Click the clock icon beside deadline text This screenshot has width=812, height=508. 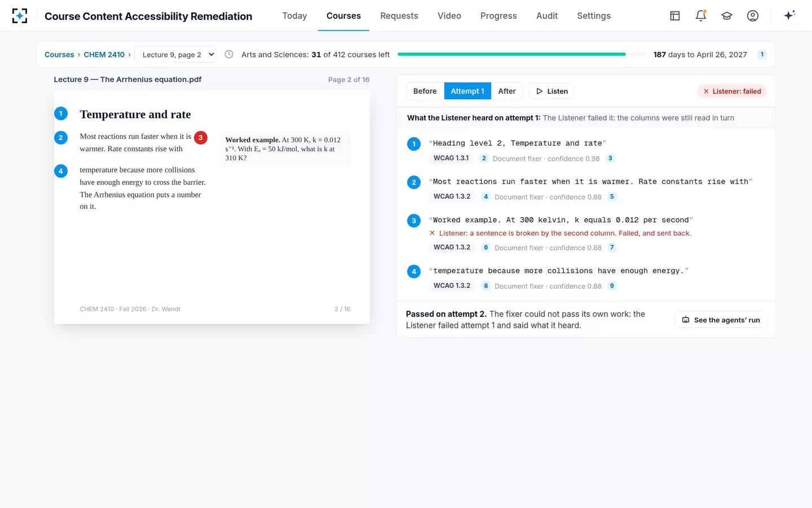click(229, 54)
